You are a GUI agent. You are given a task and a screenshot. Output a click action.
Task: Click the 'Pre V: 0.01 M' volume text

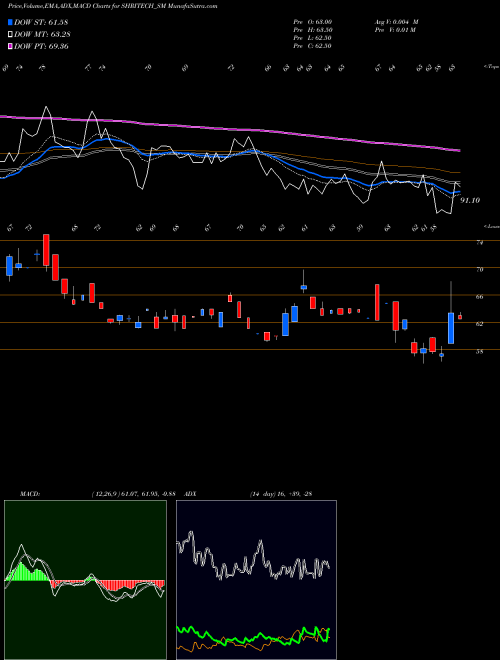tap(396, 30)
